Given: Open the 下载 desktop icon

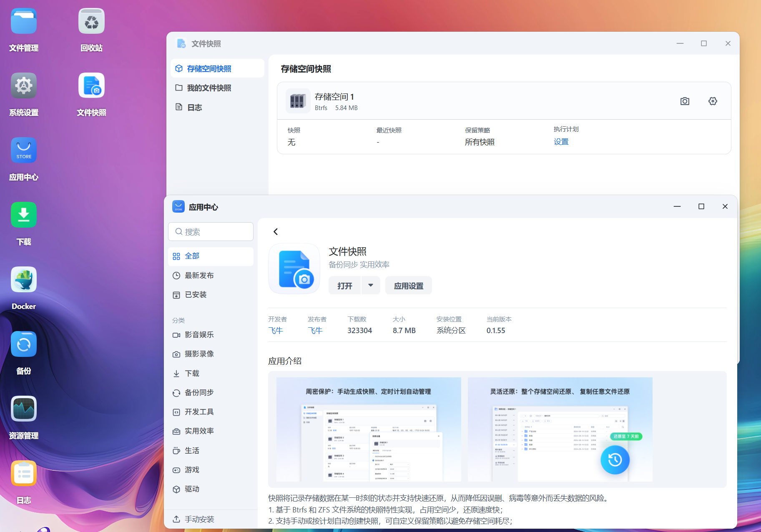Looking at the screenshot, I should coord(24,215).
